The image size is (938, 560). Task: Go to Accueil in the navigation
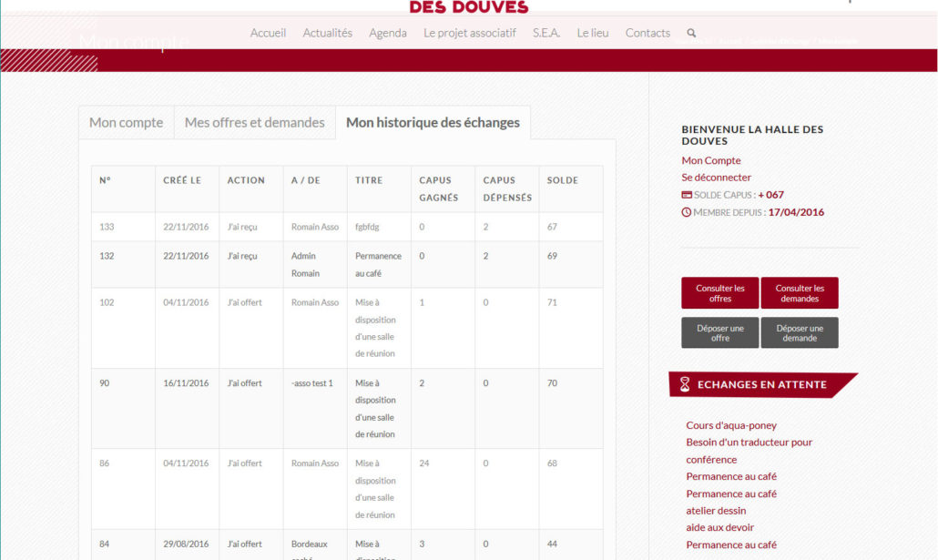(268, 33)
